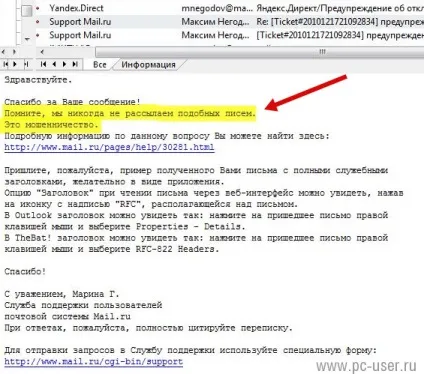
Task: Jump to last folder tab
Action: [x=27, y=64]
